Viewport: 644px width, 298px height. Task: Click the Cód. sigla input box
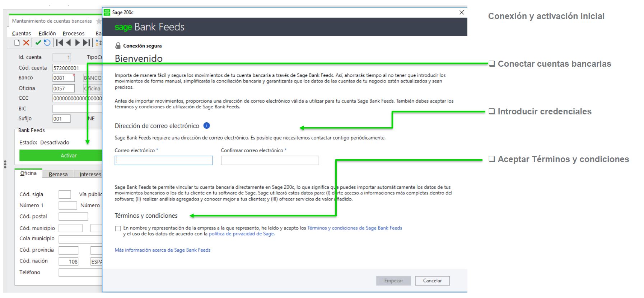pos(65,194)
